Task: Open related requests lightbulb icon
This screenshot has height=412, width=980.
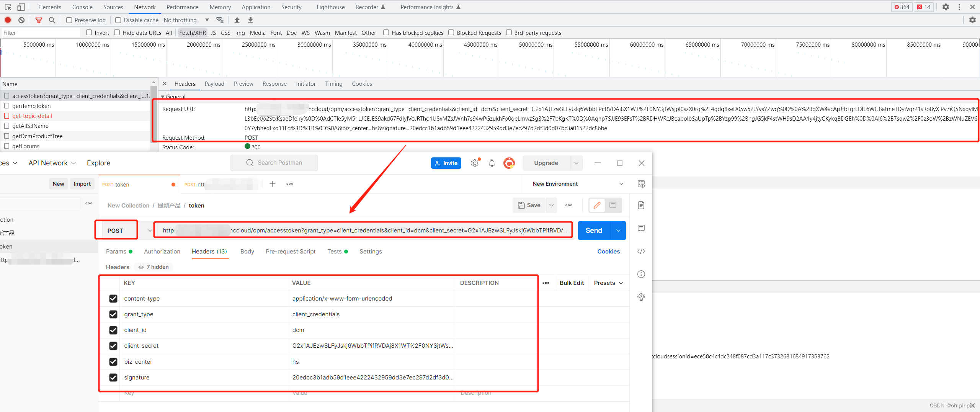Action: coord(641,297)
